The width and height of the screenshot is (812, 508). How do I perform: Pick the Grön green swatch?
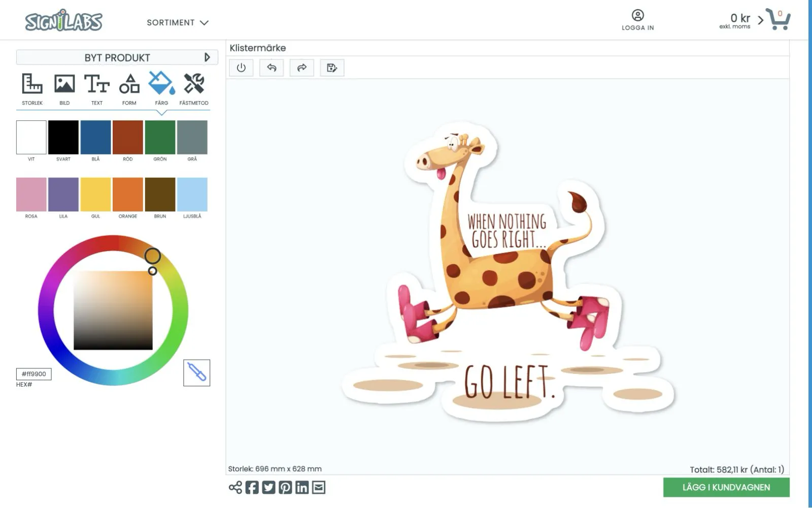tap(160, 137)
